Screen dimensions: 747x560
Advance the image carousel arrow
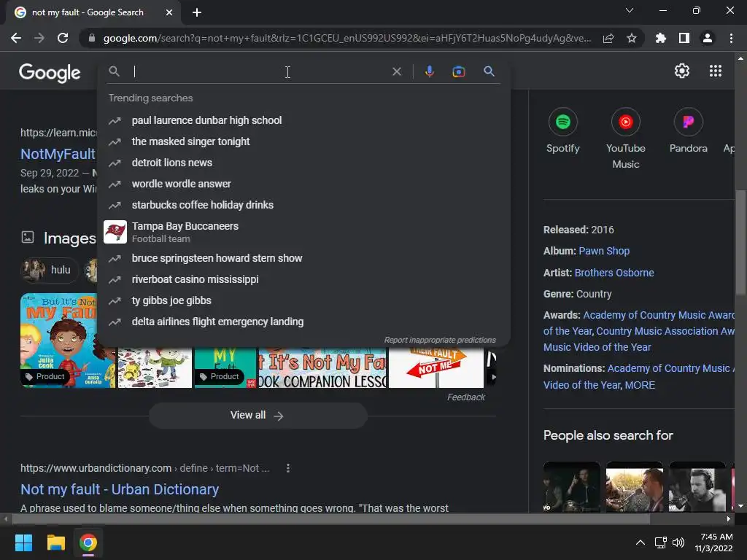(493, 377)
